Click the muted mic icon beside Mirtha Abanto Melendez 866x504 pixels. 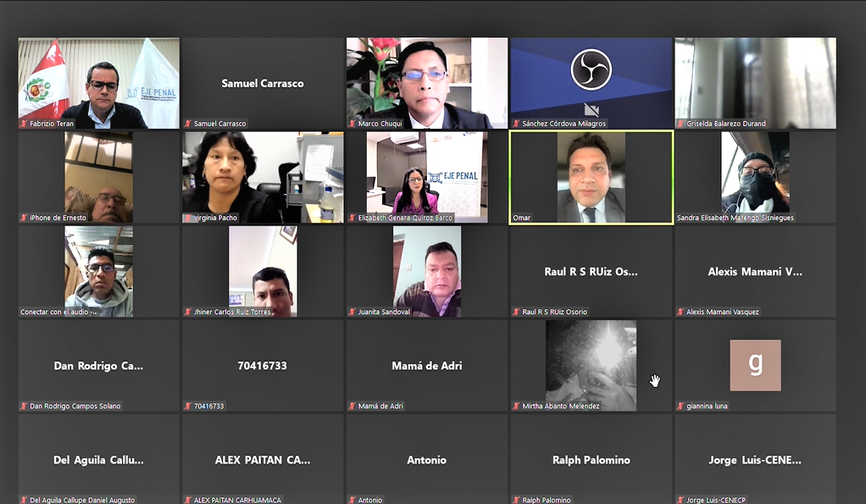pyautogui.click(x=516, y=407)
